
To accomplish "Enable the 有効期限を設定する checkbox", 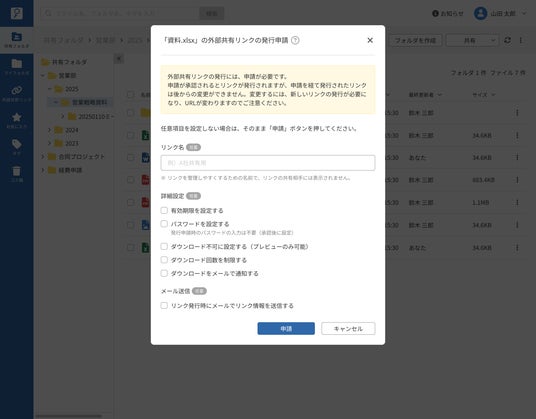I will click(x=164, y=210).
